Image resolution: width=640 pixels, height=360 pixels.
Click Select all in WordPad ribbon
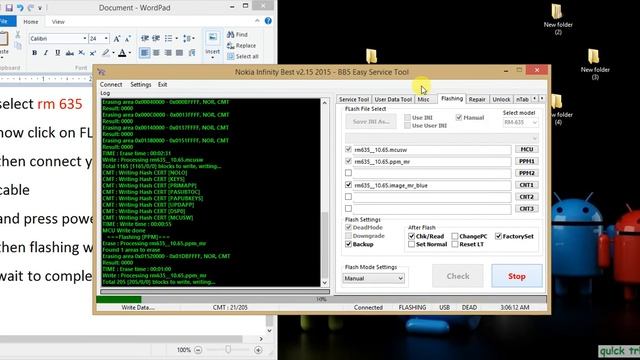click(x=243, y=56)
